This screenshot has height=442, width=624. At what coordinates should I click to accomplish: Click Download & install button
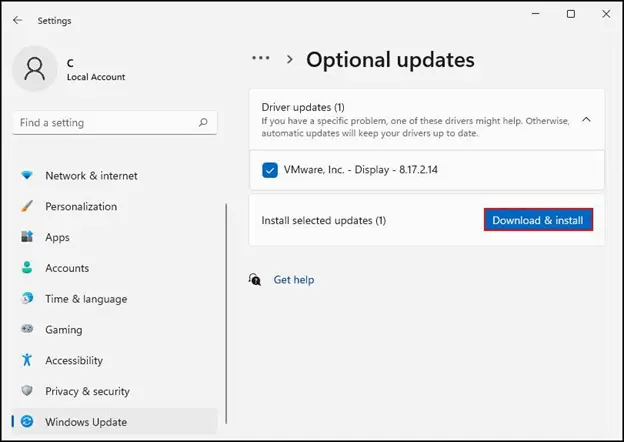click(x=538, y=220)
